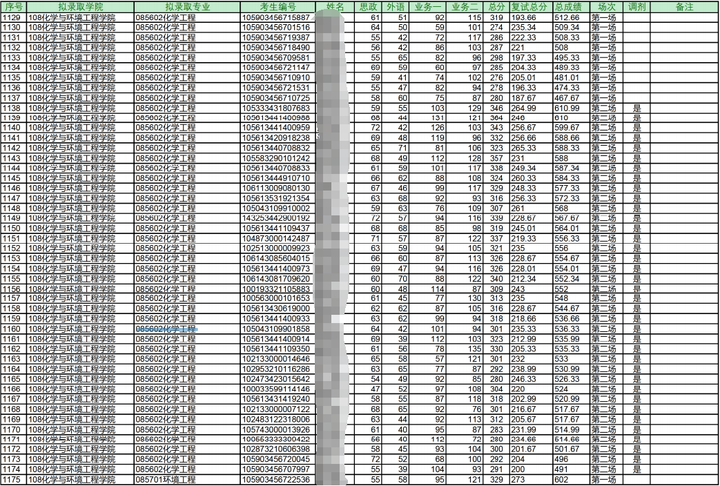This screenshot has height=486, width=720.
Task: Click the 场次 column header
Action: (x=606, y=7)
